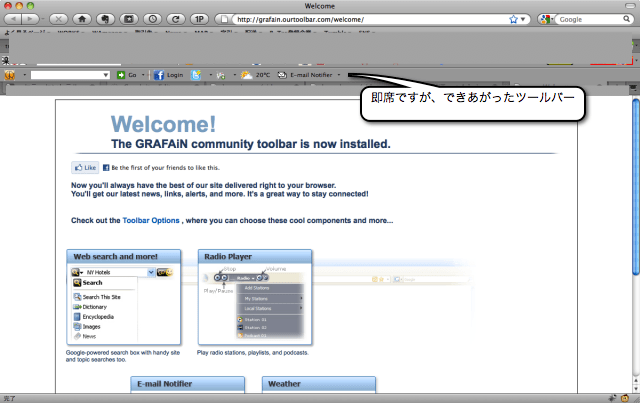This screenshot has width=640, height=403.
Task: Click the Facebook logo next to Like
Action: point(106,167)
